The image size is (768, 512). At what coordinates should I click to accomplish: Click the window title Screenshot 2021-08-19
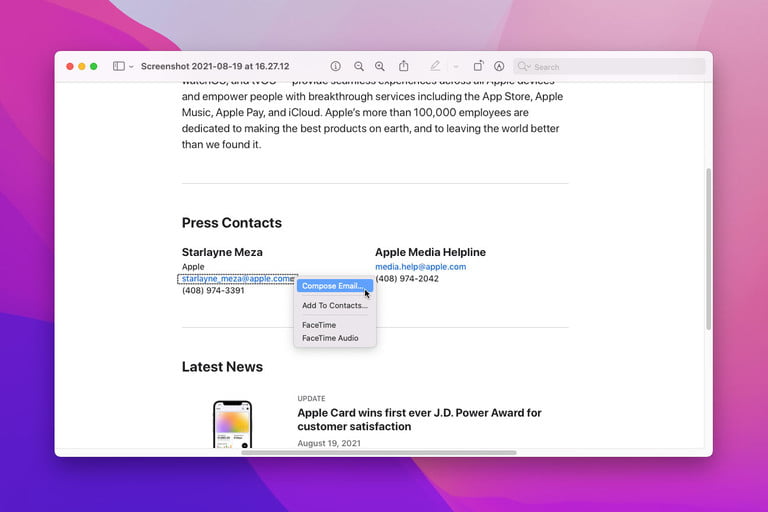click(x=215, y=66)
